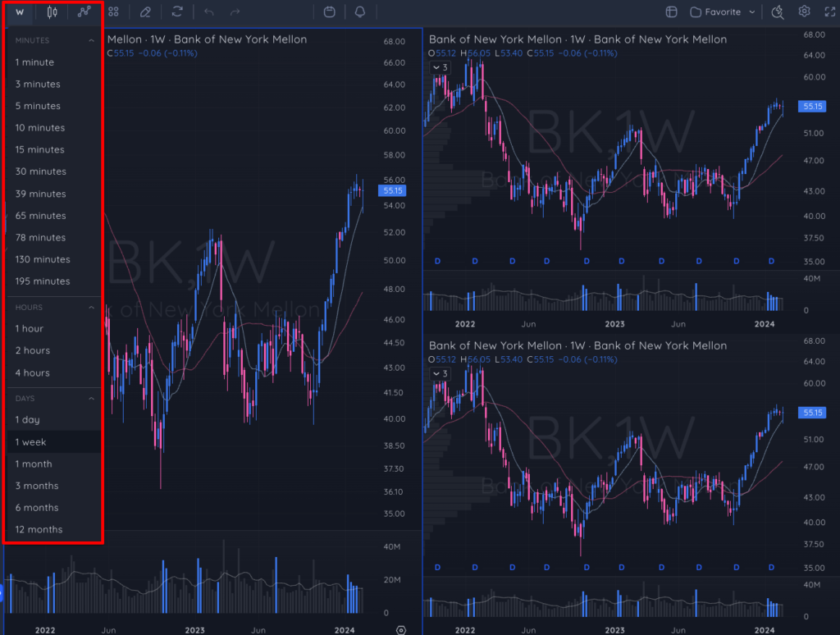Click the 55.15 price label on the left chart

coord(392,191)
